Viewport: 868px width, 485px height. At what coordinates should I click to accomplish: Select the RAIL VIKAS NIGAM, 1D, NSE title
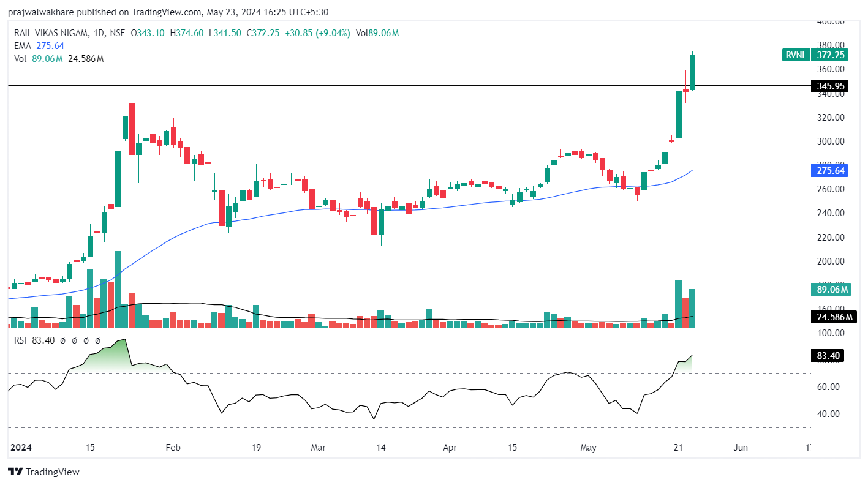pos(69,33)
